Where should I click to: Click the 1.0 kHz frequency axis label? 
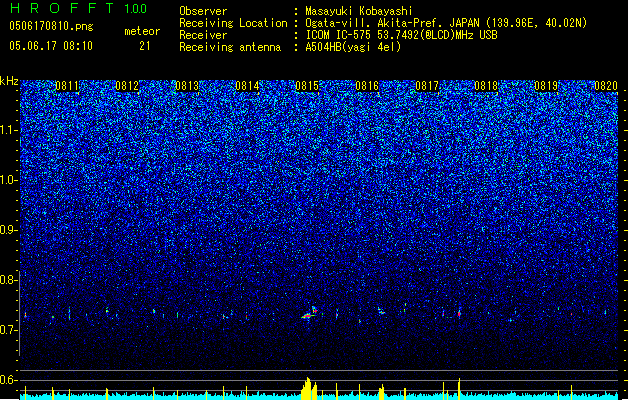(x=8, y=180)
